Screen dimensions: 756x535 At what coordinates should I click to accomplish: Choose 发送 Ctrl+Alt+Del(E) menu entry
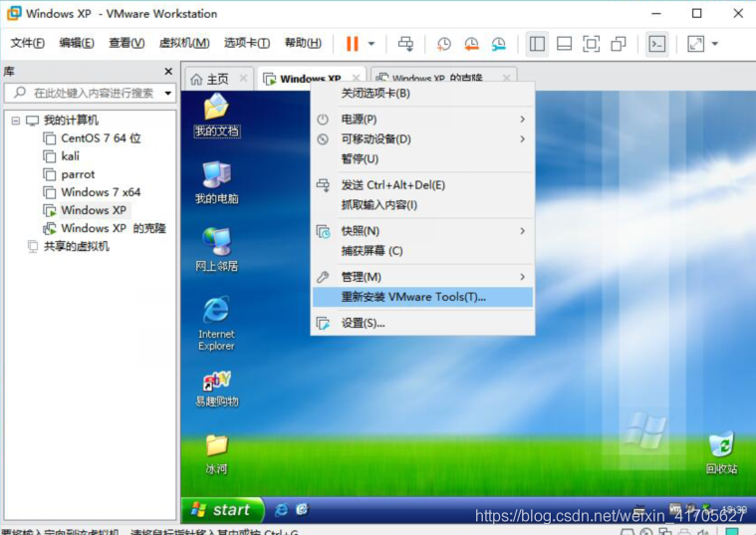pyautogui.click(x=422, y=184)
